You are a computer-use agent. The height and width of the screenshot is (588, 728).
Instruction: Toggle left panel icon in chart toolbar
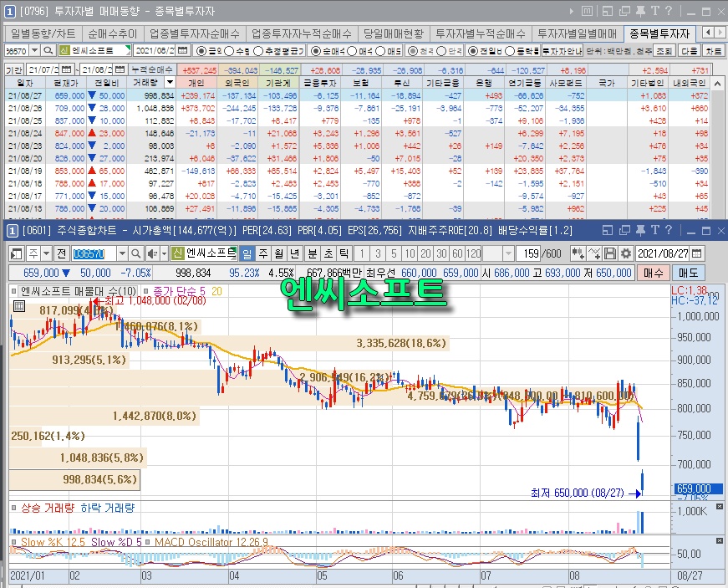tap(17, 253)
